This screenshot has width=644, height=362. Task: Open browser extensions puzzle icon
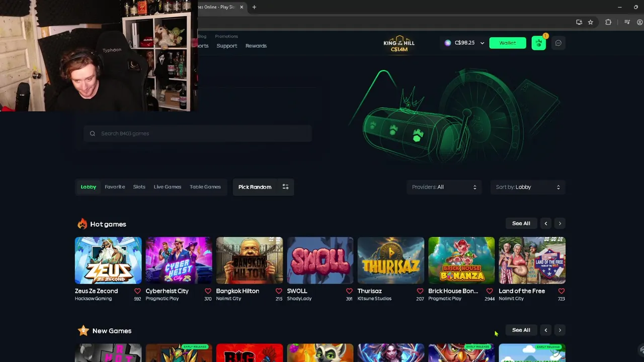coord(608,22)
